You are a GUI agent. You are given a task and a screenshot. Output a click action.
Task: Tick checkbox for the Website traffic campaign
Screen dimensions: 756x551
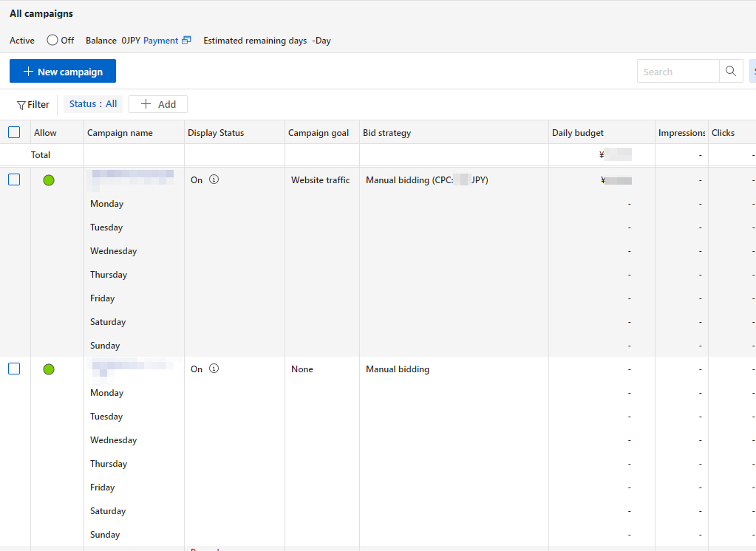tap(14, 179)
